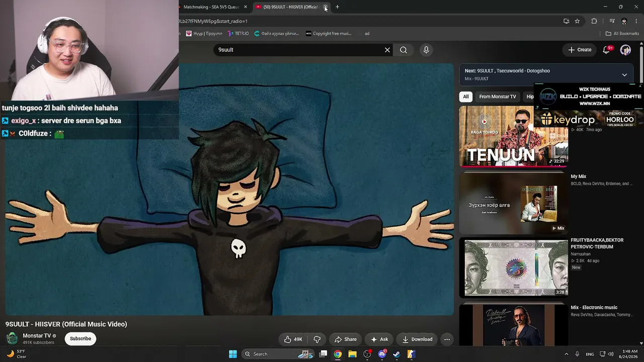Expand the Next: 9SUULT mix playlist panel
The height and width of the screenshot is (362, 644).
coord(624,75)
